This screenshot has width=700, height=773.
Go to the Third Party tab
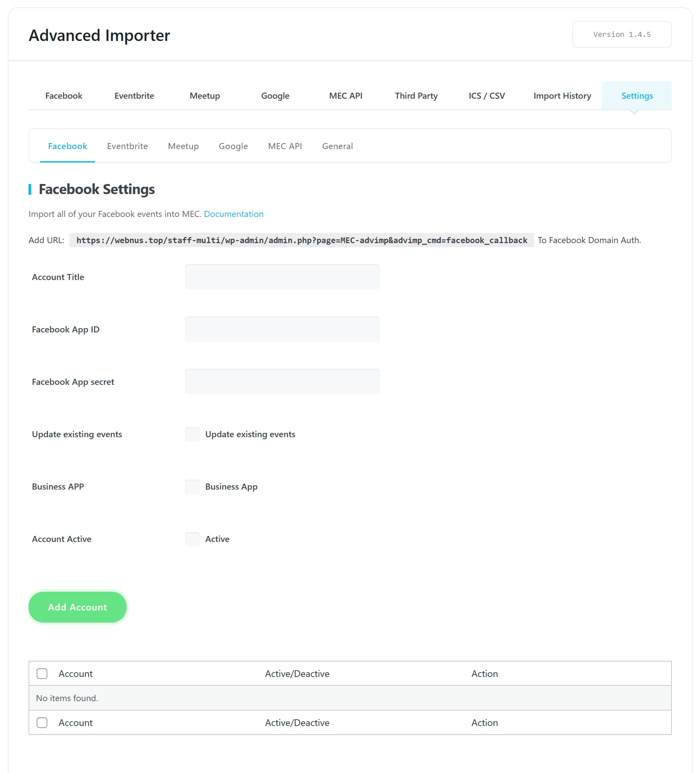[x=416, y=95]
